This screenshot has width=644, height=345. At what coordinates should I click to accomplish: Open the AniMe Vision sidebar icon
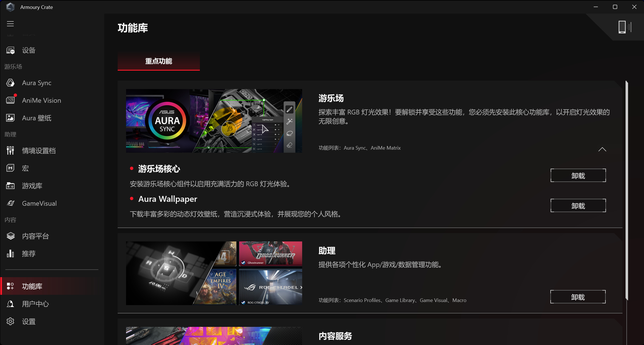[x=10, y=100]
